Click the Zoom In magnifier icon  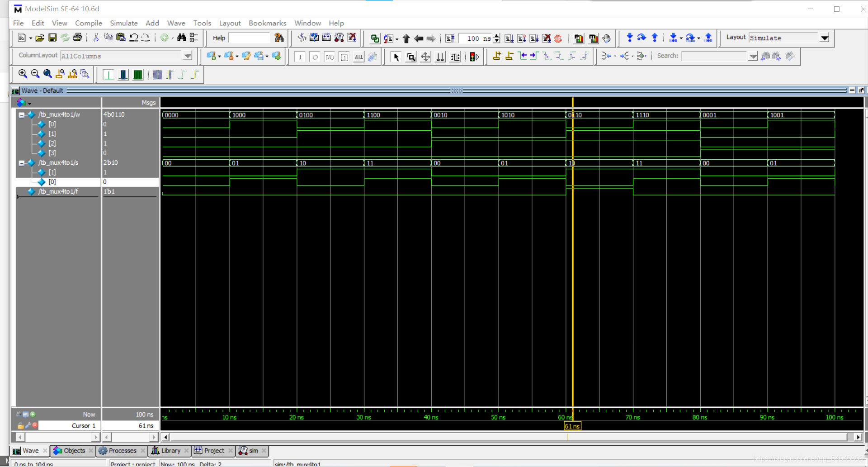pos(23,74)
